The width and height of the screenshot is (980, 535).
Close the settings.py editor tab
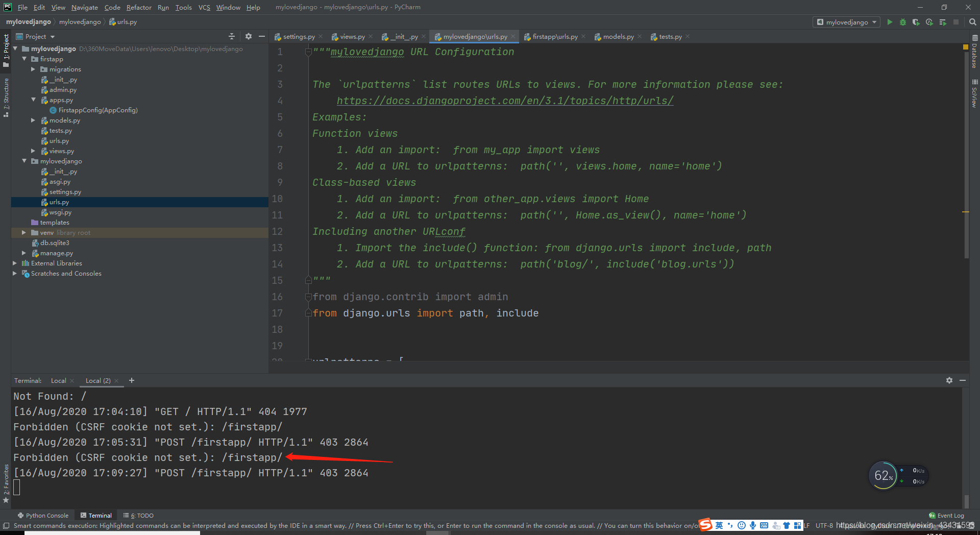click(x=321, y=36)
